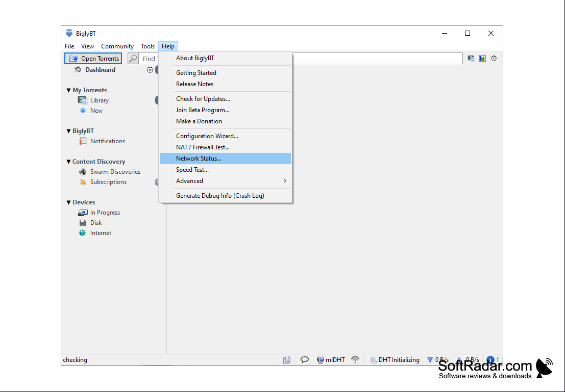Viewport: 565px width, 392px height.
Task: Select the highlighted Network Status... item
Action: click(225, 159)
